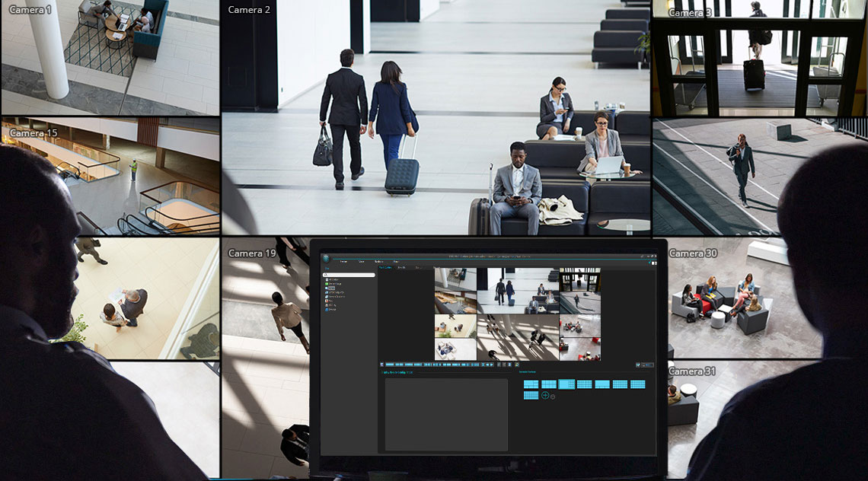Screen dimensions: 868x481
Task: Select the layout preset in the second row
Action: click(x=531, y=396)
